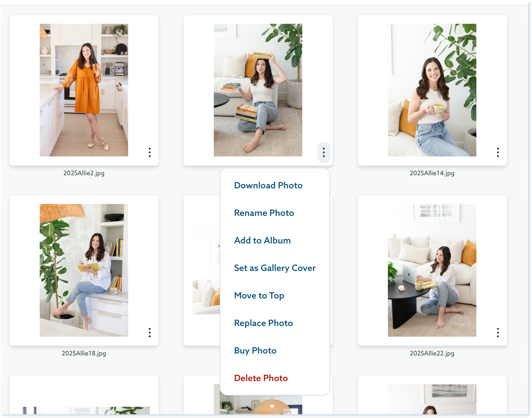Open the photo of woman holding yellow mug
Image resolution: width=532 pixels, height=418 pixels.
click(x=432, y=90)
